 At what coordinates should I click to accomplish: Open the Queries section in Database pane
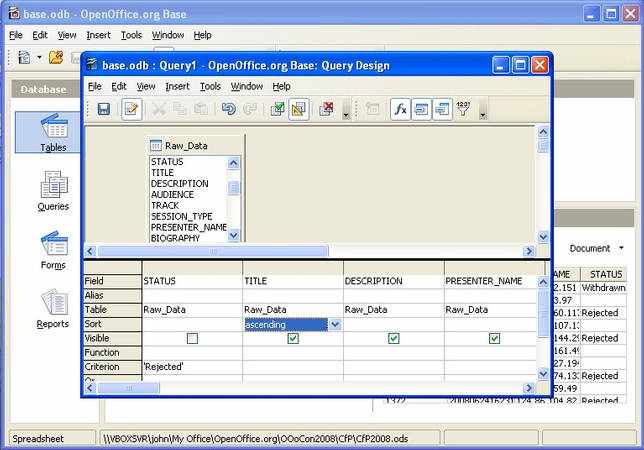point(53,191)
